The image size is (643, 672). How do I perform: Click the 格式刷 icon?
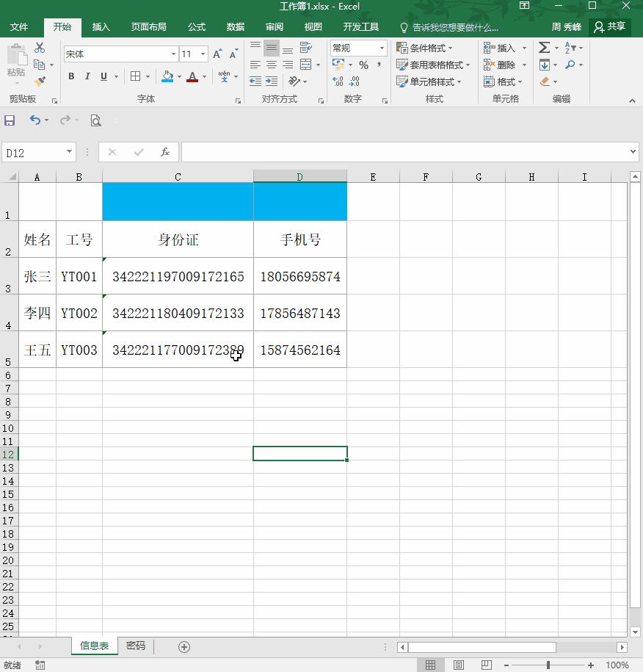pos(40,82)
